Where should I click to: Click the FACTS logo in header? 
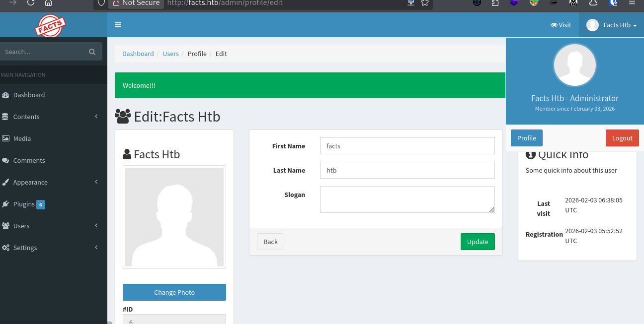click(x=50, y=26)
